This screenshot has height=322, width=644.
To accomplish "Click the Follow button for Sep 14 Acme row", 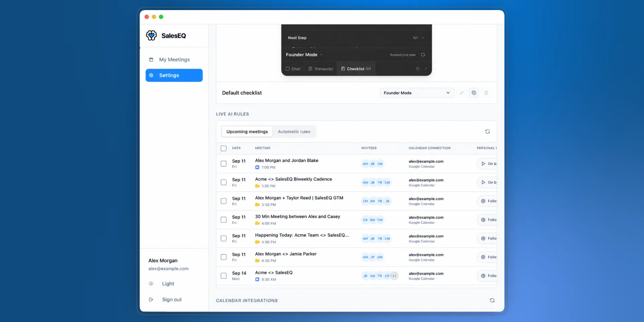I will click(487, 276).
